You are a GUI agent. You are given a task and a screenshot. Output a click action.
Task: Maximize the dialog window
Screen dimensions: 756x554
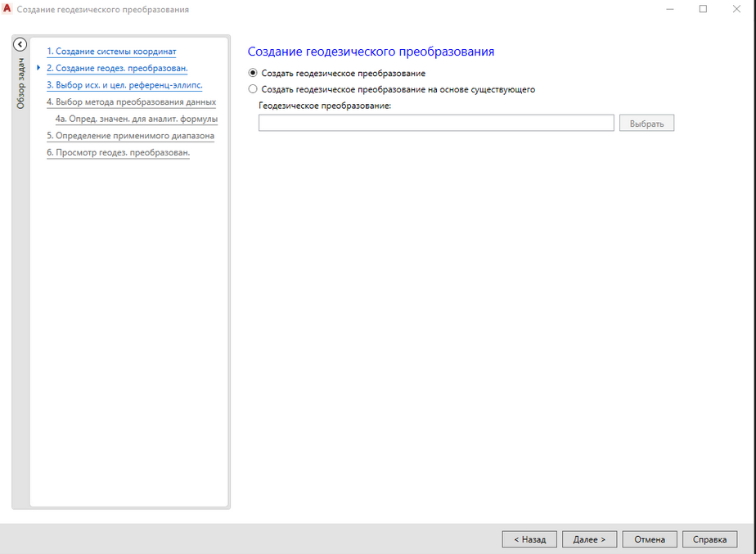click(703, 9)
